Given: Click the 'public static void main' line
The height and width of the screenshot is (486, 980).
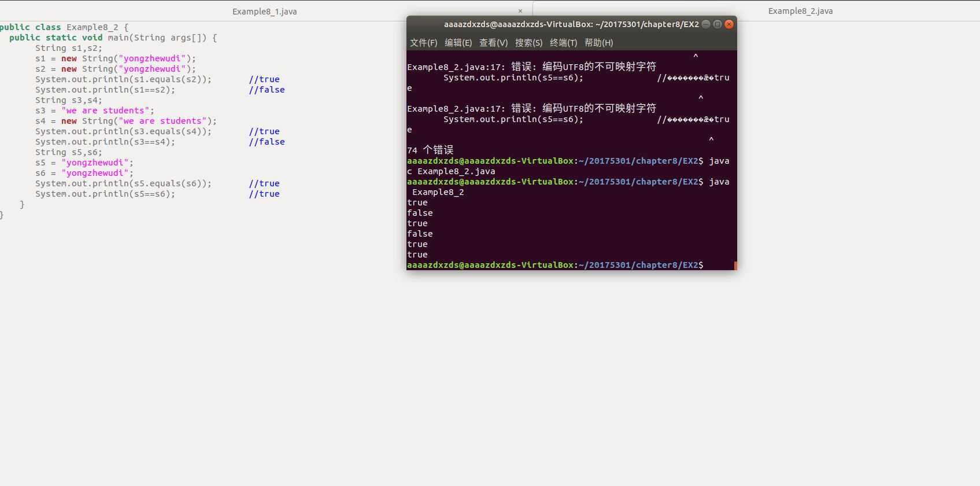Looking at the screenshot, I should click(113, 38).
